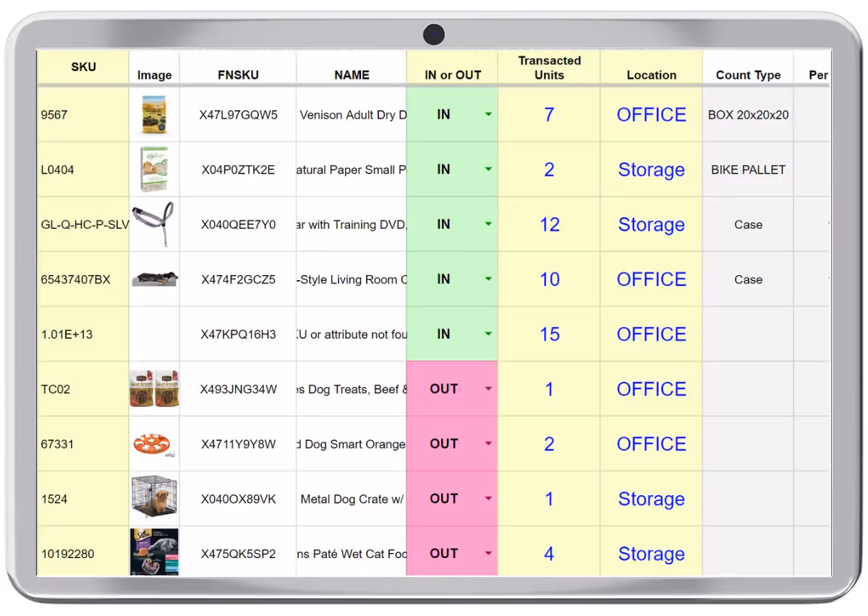Select the Natural Paper product image for L0404

click(154, 169)
